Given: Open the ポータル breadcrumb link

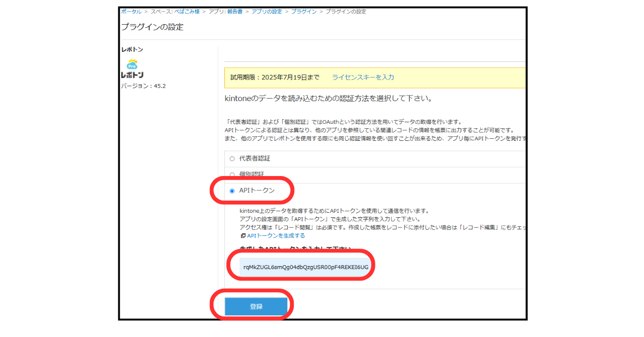Looking at the screenshot, I should [131, 12].
